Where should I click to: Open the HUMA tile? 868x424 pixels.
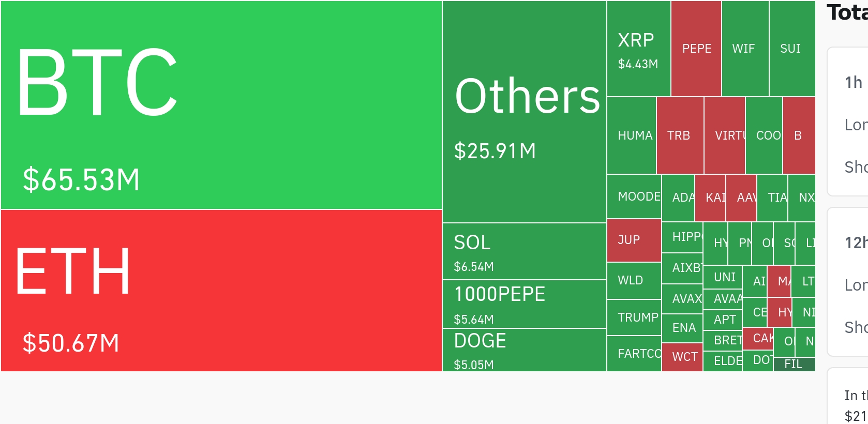click(632, 135)
